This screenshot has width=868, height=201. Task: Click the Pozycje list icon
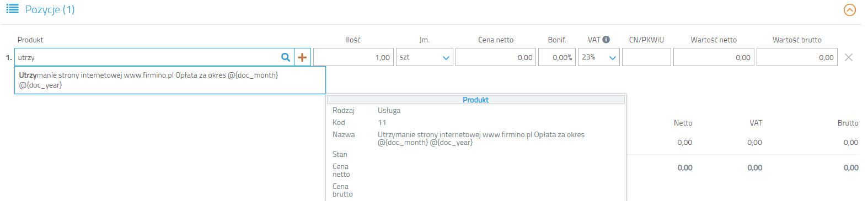pos(12,9)
